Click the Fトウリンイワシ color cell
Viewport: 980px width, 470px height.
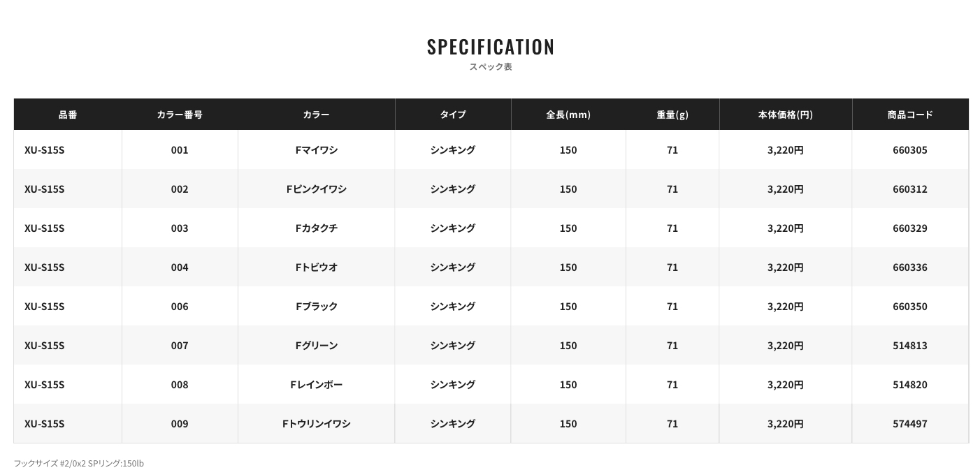coord(316,424)
